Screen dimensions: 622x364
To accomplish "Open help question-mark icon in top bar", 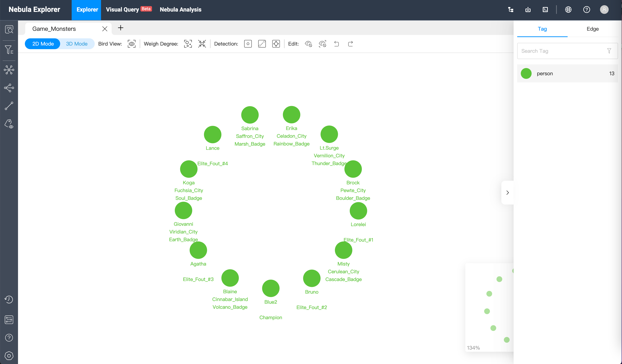I will click(587, 10).
